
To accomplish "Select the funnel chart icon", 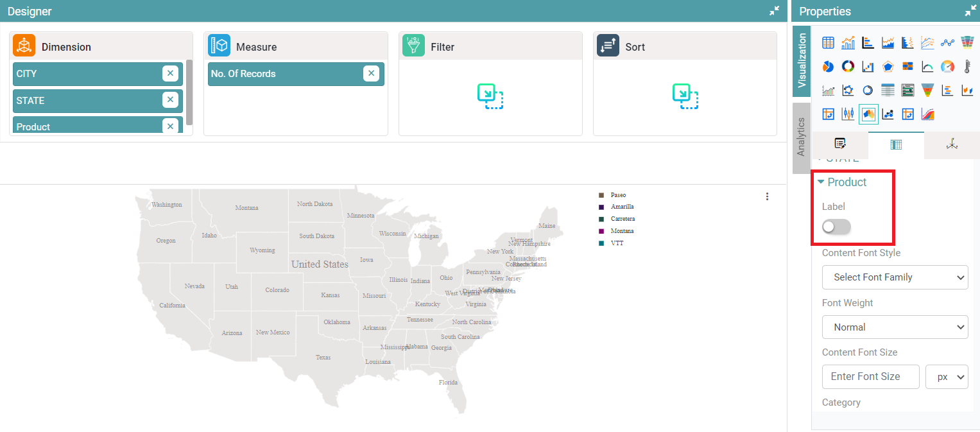I will [x=927, y=91].
